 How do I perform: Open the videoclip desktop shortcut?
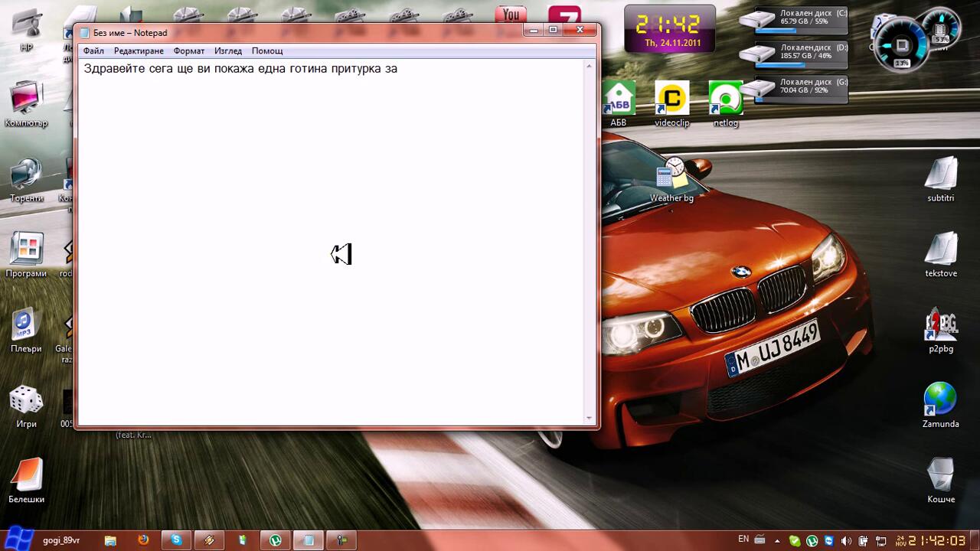point(671,99)
